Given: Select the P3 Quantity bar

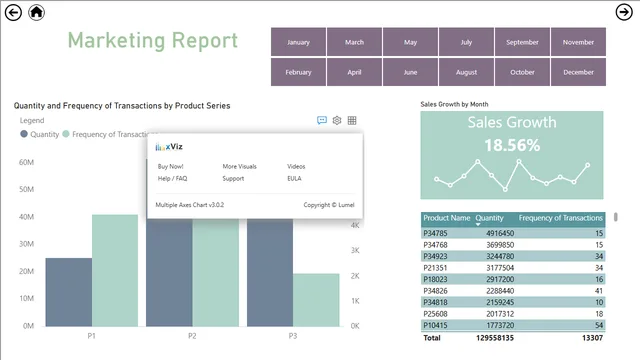Looking at the screenshot, I should 270,272.
